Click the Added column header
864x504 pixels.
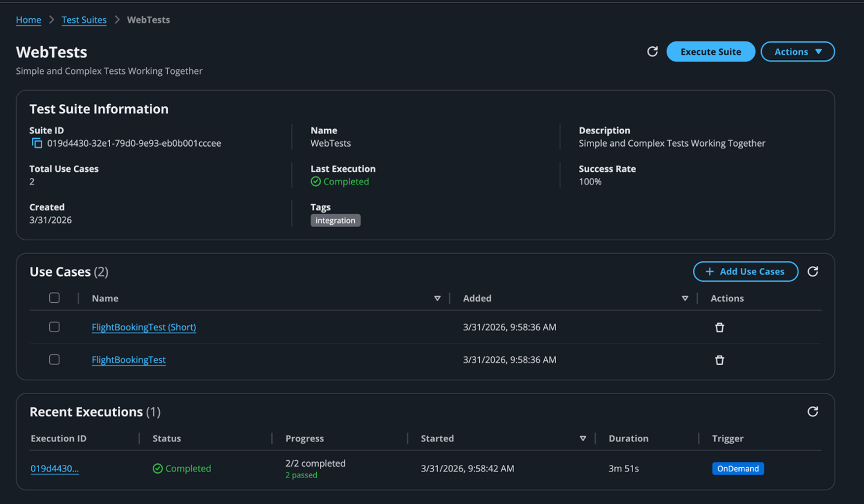pos(477,298)
